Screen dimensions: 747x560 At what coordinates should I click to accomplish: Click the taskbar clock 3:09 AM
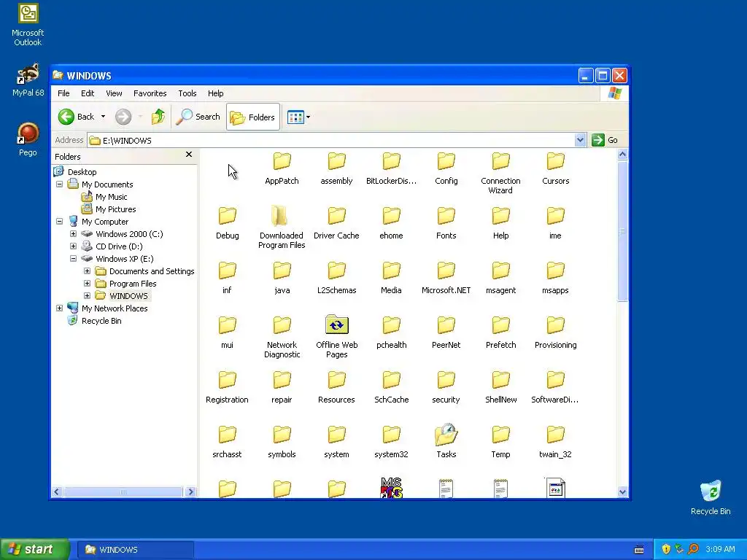[x=720, y=549]
